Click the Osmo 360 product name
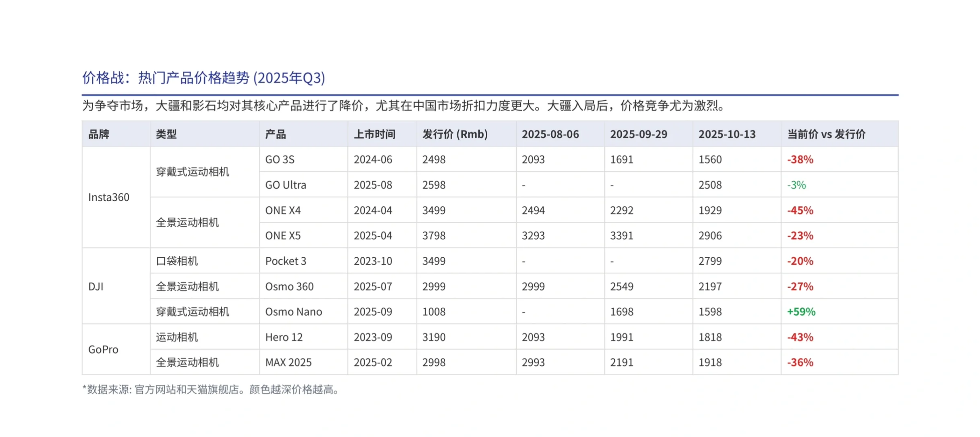 coord(289,286)
